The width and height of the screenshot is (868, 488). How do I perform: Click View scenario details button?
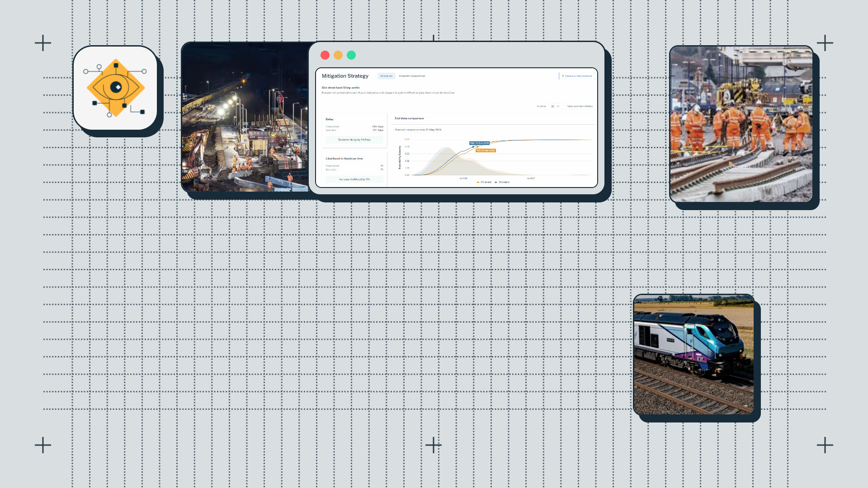[x=580, y=106]
